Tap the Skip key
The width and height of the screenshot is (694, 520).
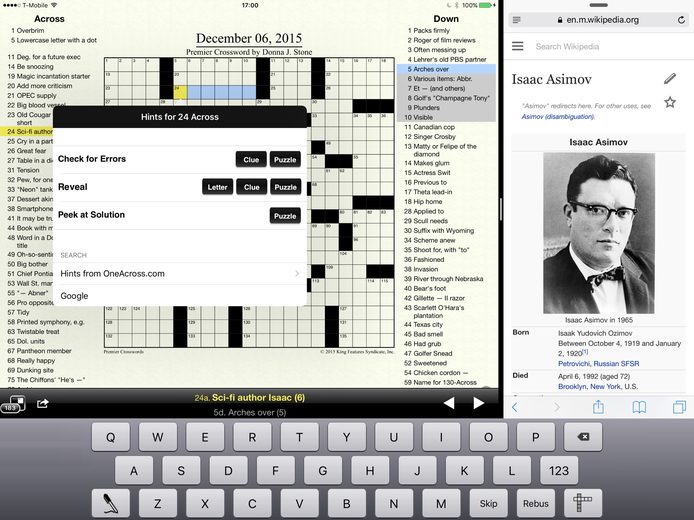pos(488,504)
